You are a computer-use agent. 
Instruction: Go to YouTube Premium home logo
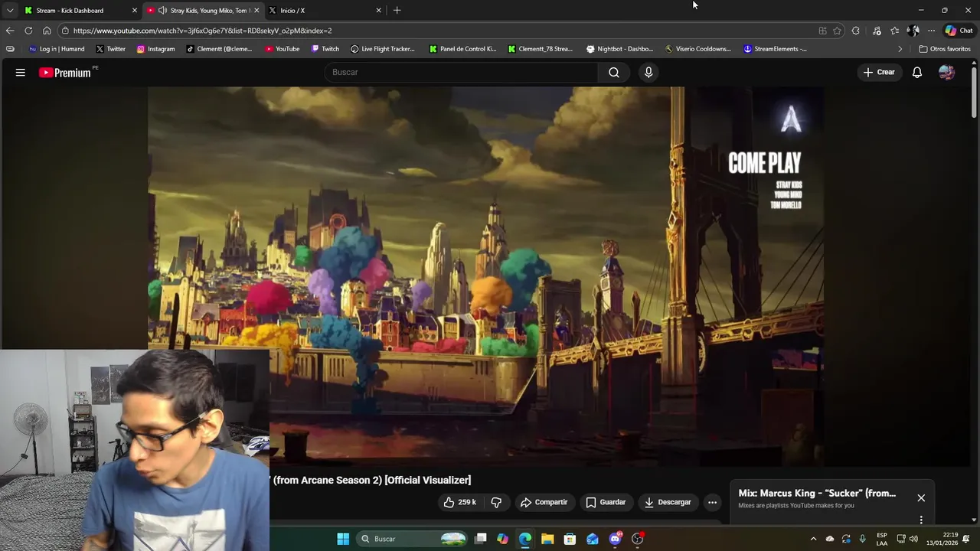66,73
